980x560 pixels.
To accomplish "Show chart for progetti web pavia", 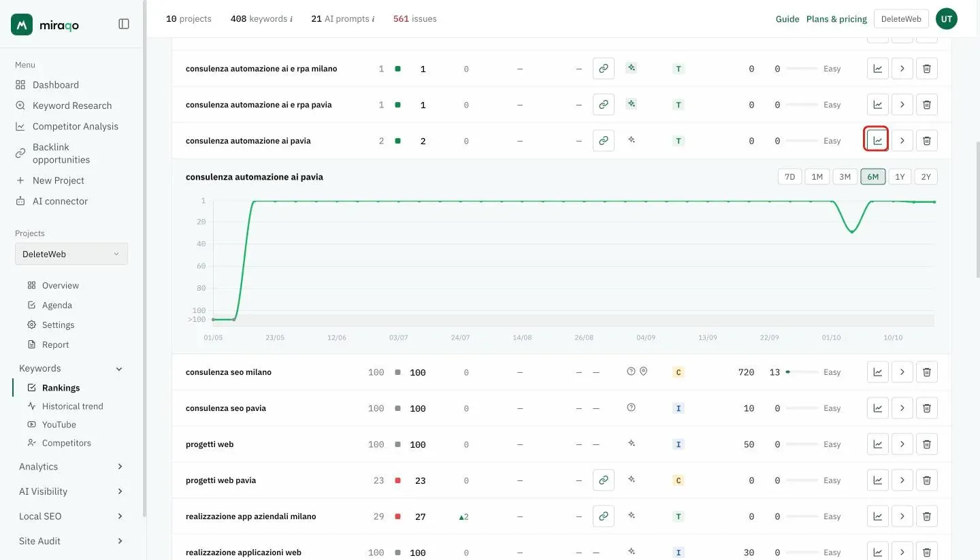I will coord(878,480).
